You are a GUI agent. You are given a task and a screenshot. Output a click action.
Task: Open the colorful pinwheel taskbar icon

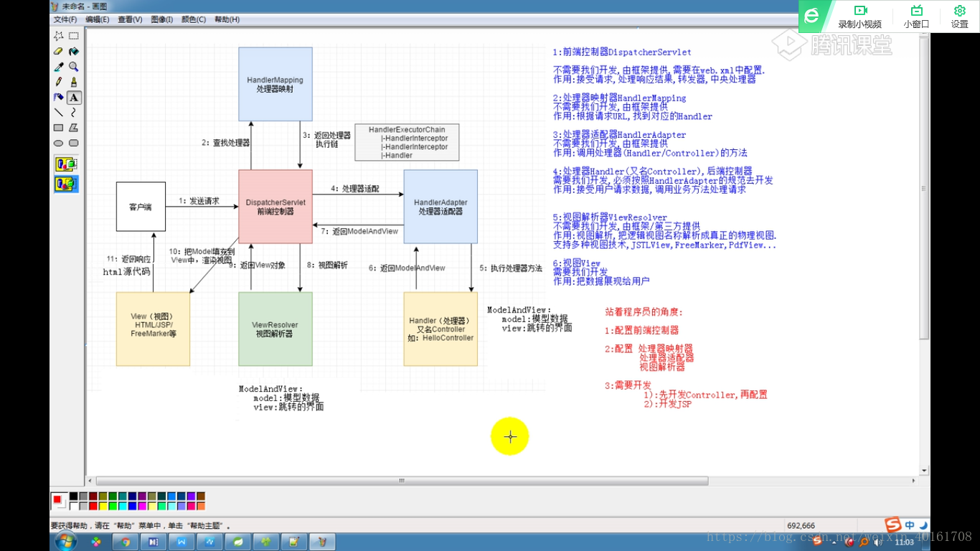pos(97,542)
